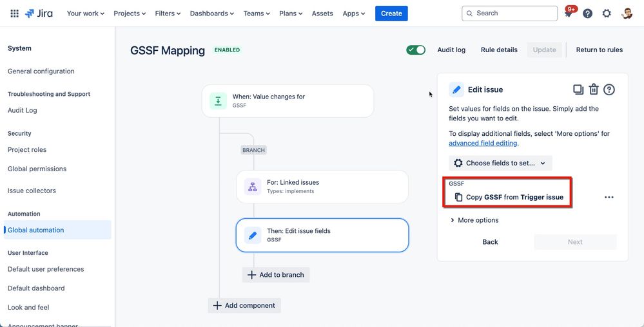
Task: Open the Dashboards dropdown
Action: pyautogui.click(x=212, y=14)
